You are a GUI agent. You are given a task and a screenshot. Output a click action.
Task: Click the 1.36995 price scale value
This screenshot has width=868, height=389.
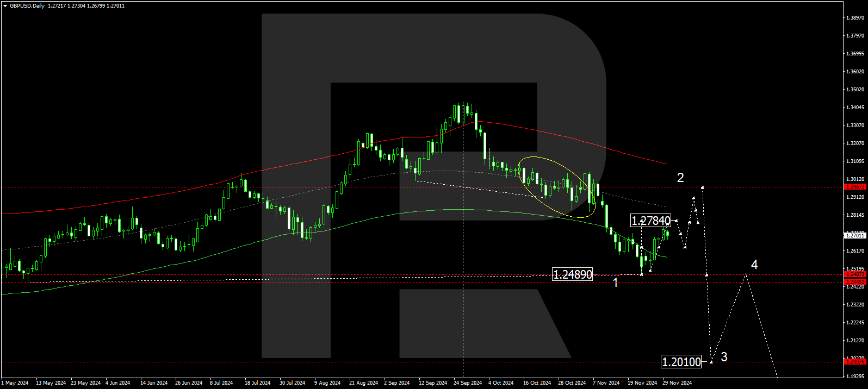point(855,54)
